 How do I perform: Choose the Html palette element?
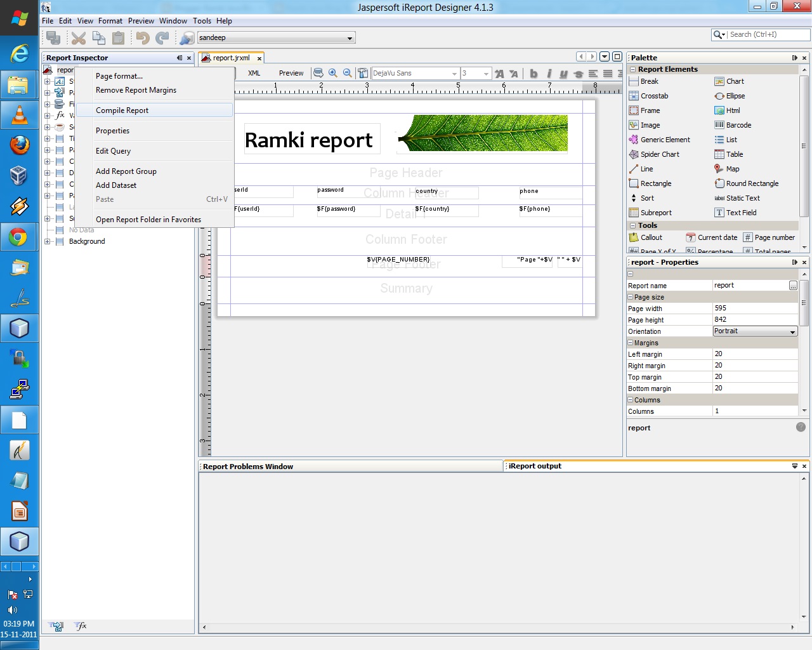point(727,110)
